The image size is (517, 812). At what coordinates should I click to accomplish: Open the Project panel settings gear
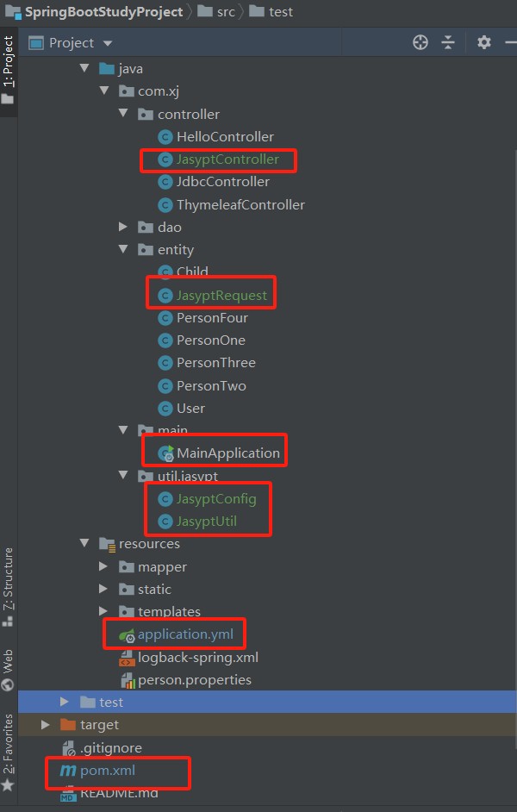click(484, 42)
